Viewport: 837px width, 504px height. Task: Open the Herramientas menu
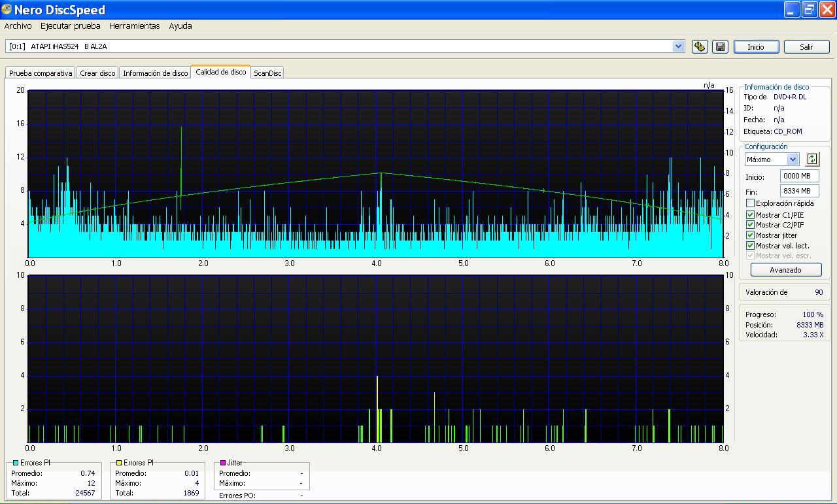tap(134, 26)
